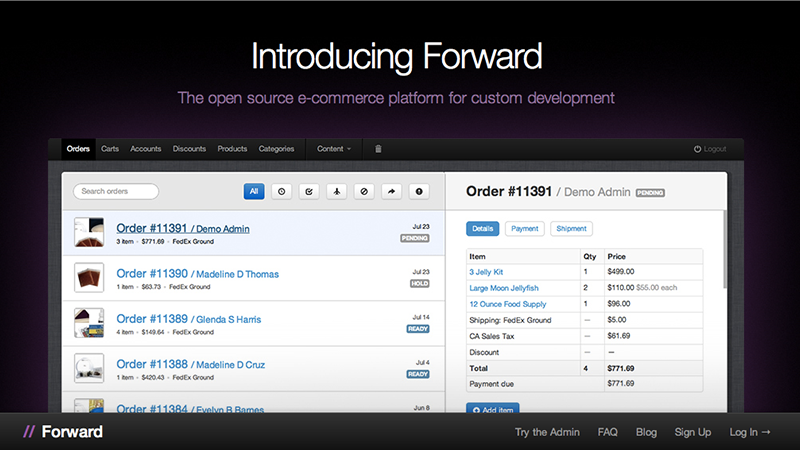Open Order #11390 Madeline D Thomas
Viewport: 800px width, 450px height.
tap(197, 274)
